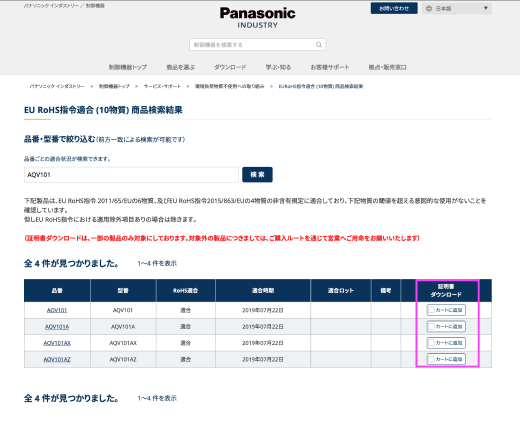Check カートに追加 for the AQV101A row
This screenshot has width=520, height=427.
click(x=446, y=326)
